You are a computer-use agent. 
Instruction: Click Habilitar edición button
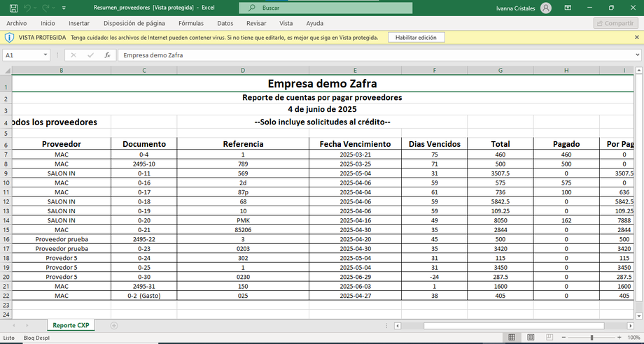coord(416,37)
